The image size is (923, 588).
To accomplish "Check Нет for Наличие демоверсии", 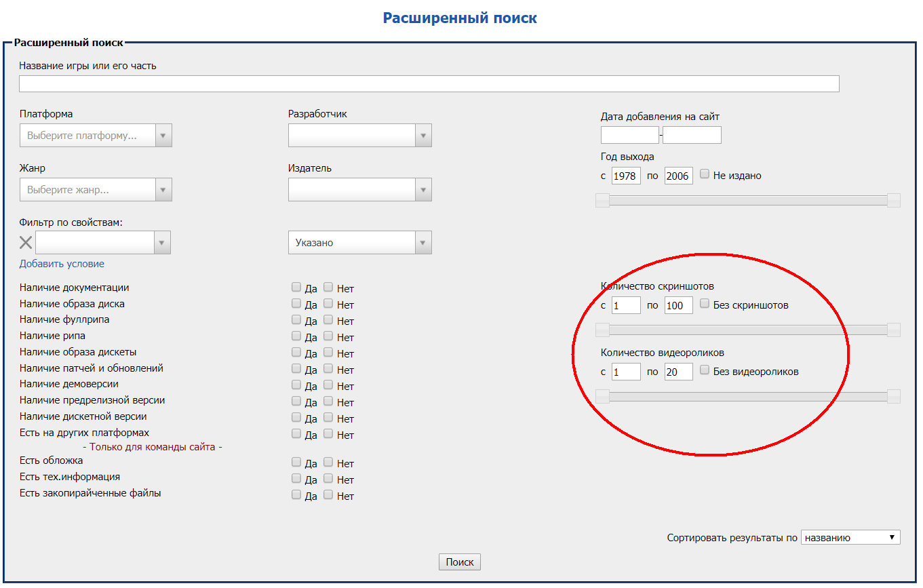I will pos(328,385).
